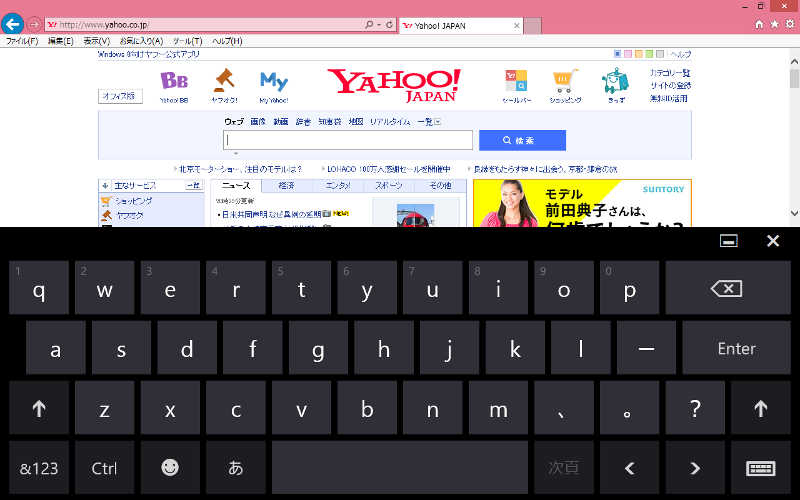The image size is (800, 500).
Task: Switch to the 経済 news tab
Action: pyautogui.click(x=286, y=186)
